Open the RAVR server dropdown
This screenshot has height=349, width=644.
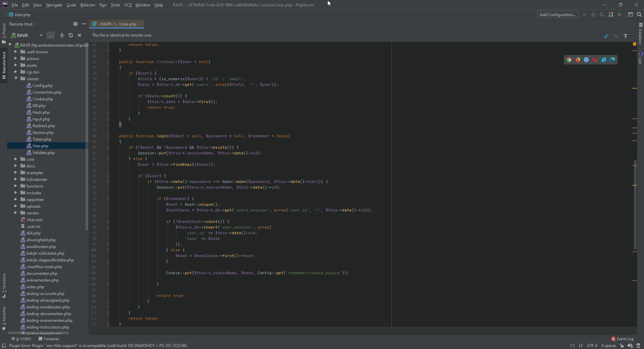[41, 35]
